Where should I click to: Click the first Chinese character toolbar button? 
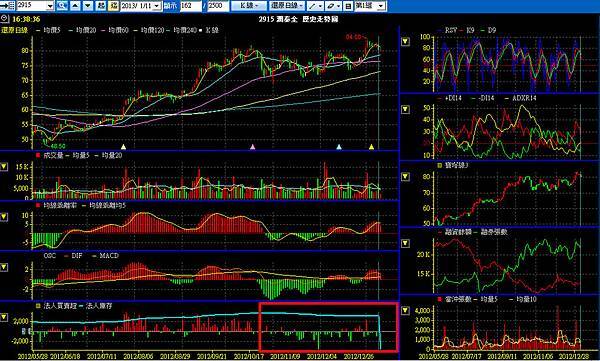click(101, 6)
